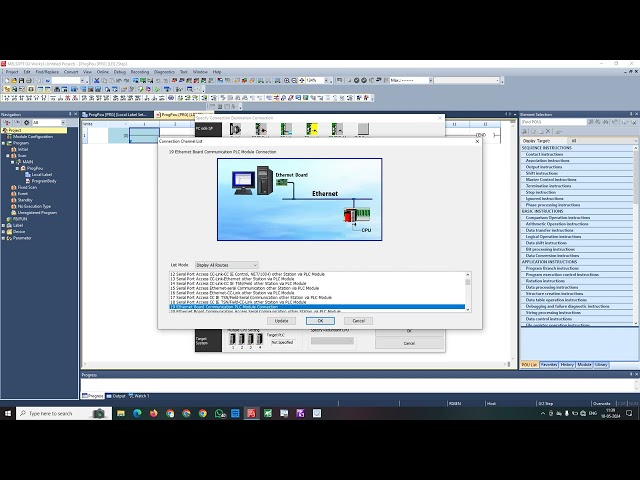
Task: Expand the Parameter node in the project tree
Action: pos(4,238)
